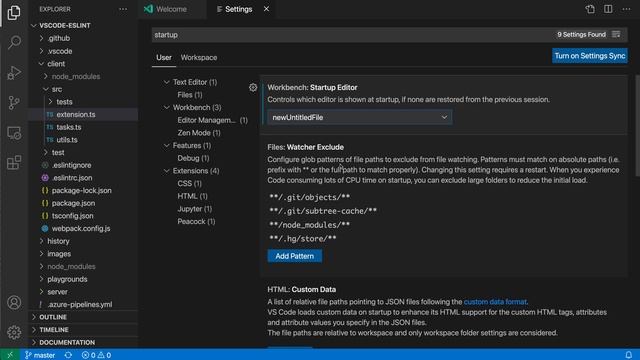The image size is (640, 360).
Task: Select the User settings tab
Action: (x=164, y=58)
